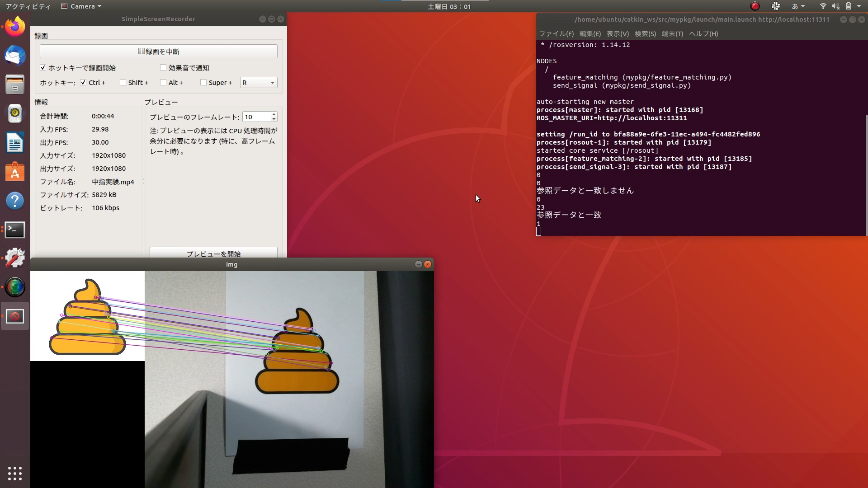
Task: Open the terminal 表示(V) menu
Action: coord(618,34)
